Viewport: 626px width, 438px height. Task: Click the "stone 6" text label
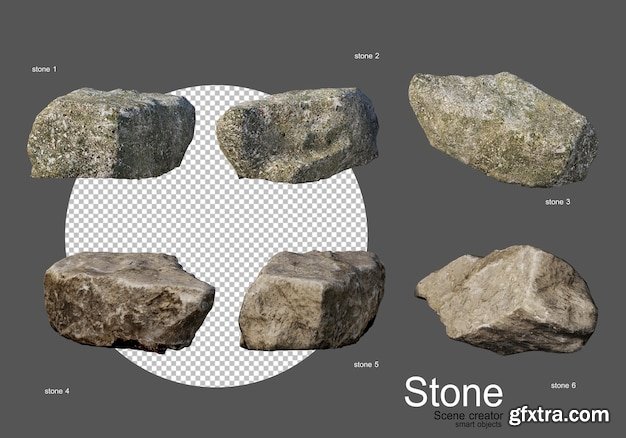pyautogui.click(x=563, y=384)
